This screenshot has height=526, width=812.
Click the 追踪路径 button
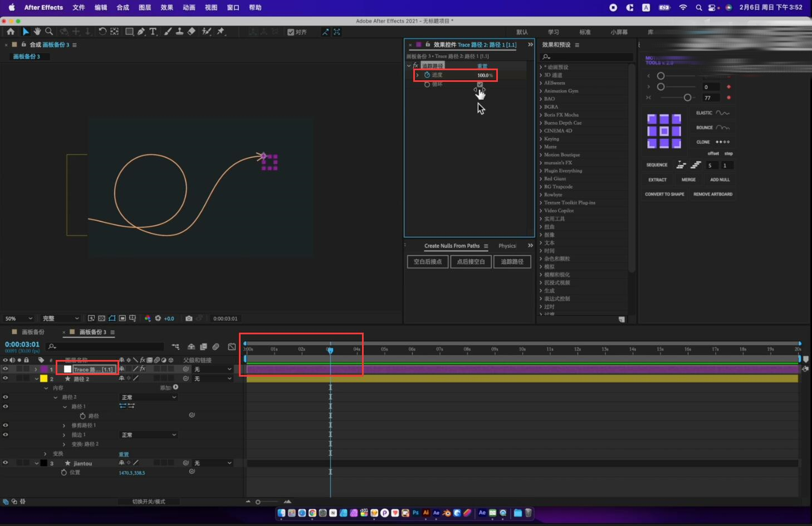click(512, 261)
